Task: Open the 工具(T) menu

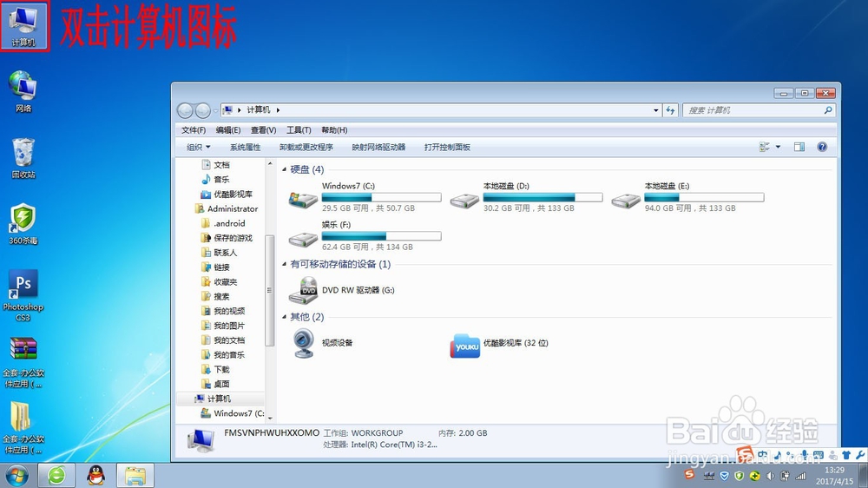Action: tap(299, 130)
